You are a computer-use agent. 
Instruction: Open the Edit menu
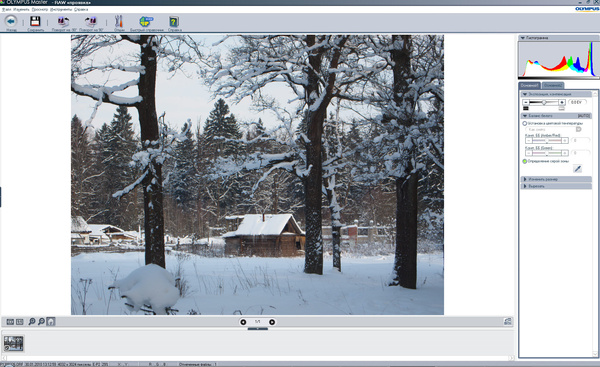tap(21, 9)
